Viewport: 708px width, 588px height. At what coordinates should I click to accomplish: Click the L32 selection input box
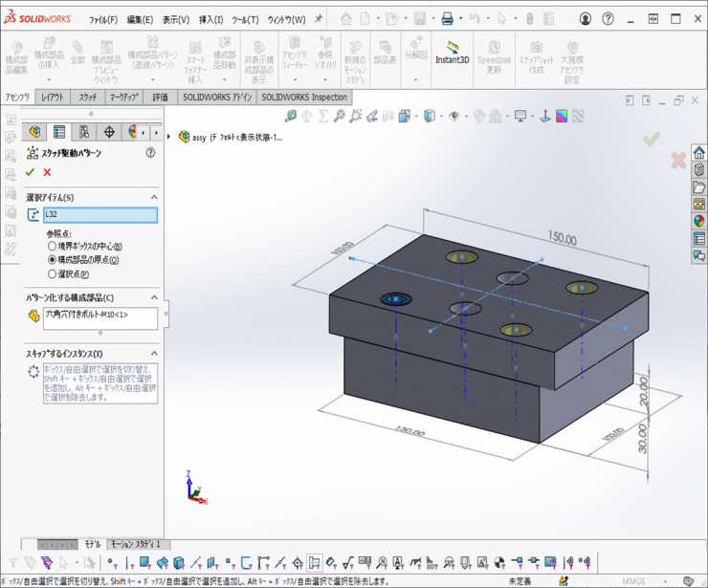(x=100, y=215)
